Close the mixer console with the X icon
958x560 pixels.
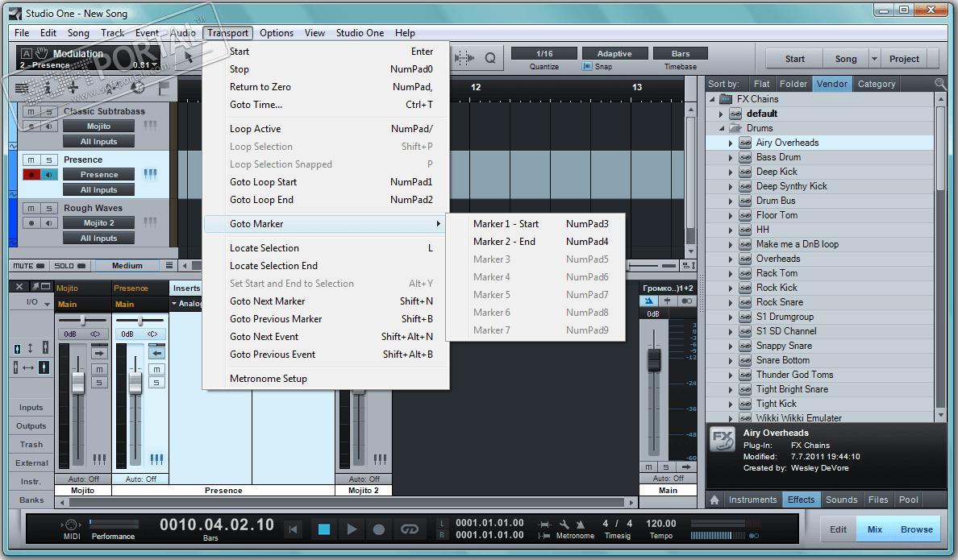pos(19,286)
